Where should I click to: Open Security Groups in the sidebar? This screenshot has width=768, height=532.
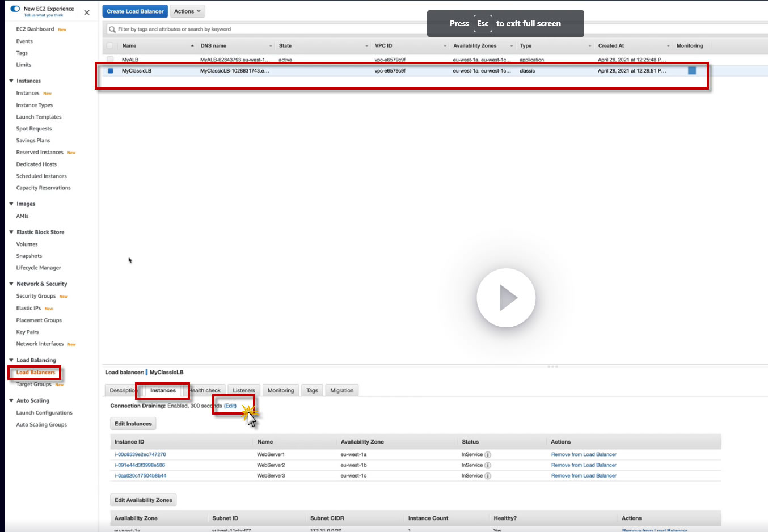coord(36,296)
